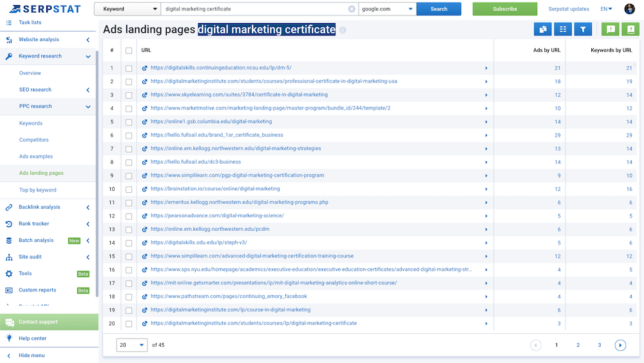
Task: Expand the Website analysis chevron
Action: click(88, 40)
